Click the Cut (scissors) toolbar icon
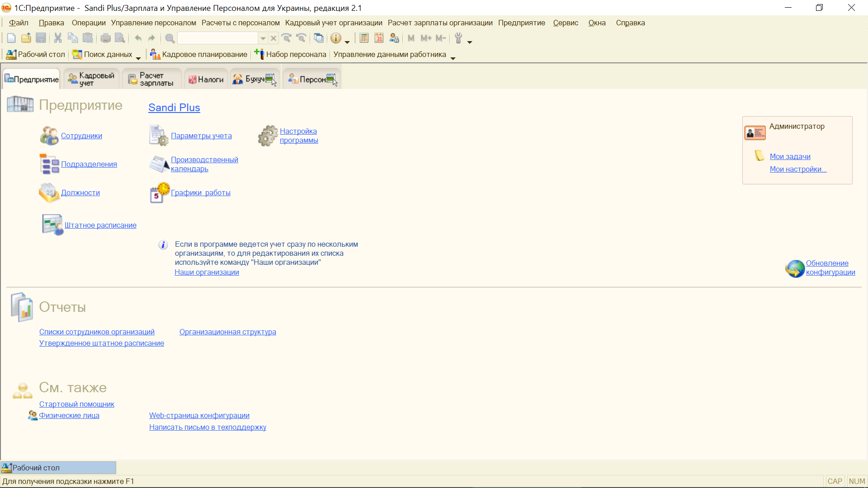 point(58,38)
